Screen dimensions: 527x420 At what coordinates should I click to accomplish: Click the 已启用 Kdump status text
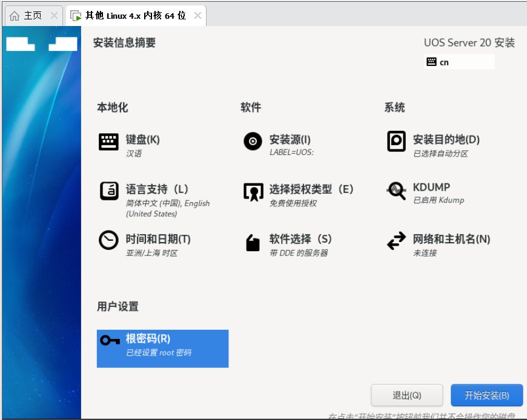[439, 200]
